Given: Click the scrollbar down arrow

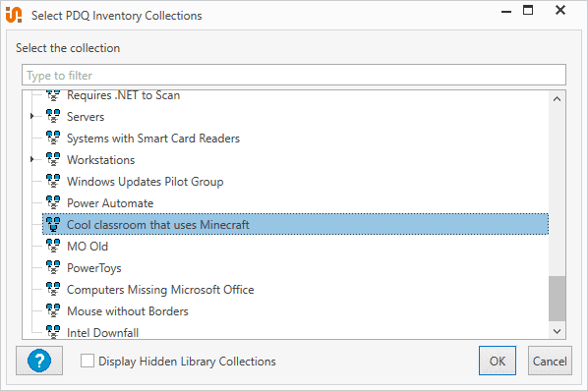Looking at the screenshot, I should pos(557,331).
